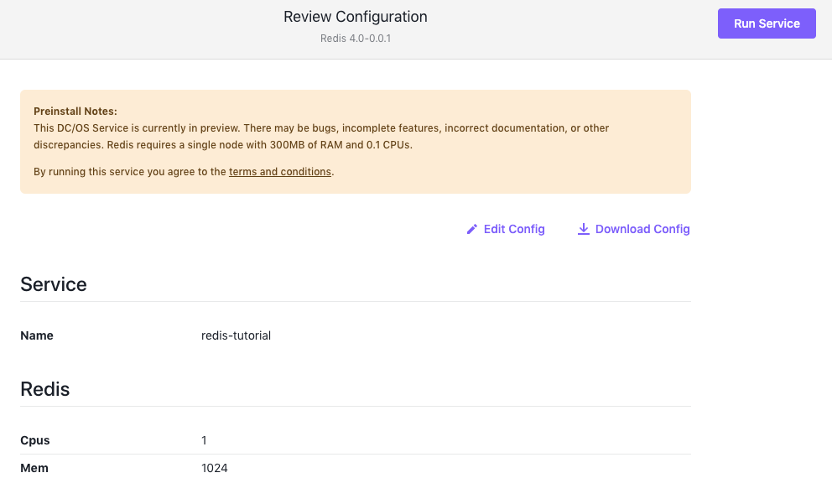
Task: Click the Preinstall Notes heading
Action: (x=75, y=111)
